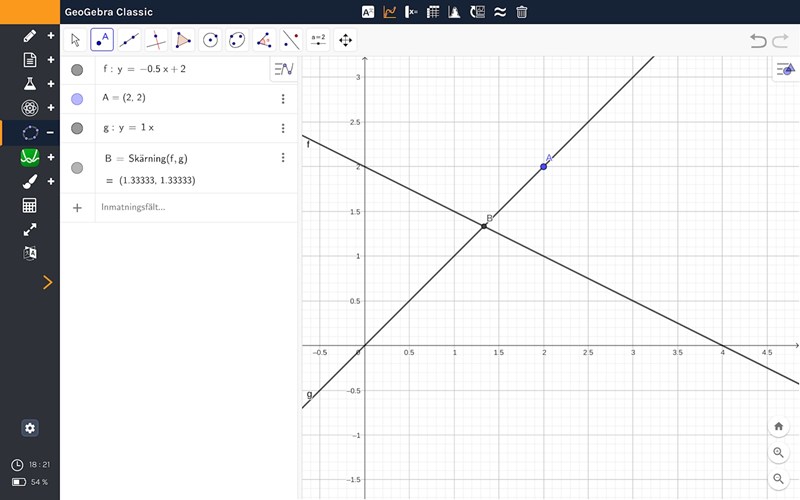
Task: Activate the Move Graphics View tool
Action: coord(346,40)
